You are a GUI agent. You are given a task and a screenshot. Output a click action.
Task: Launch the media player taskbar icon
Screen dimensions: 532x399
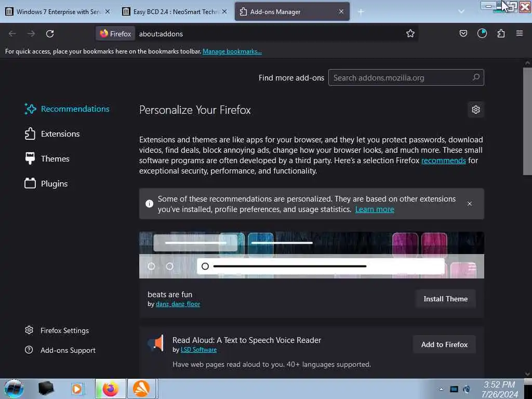tap(77, 389)
